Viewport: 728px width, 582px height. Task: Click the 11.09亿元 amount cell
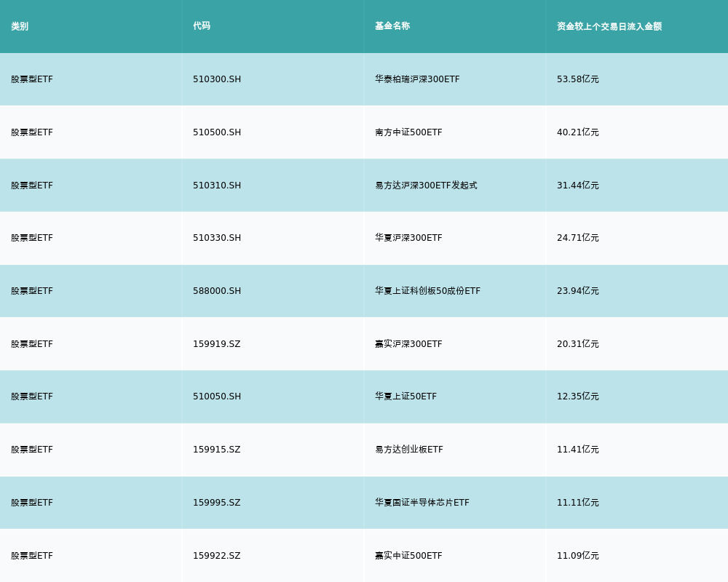[x=578, y=556]
